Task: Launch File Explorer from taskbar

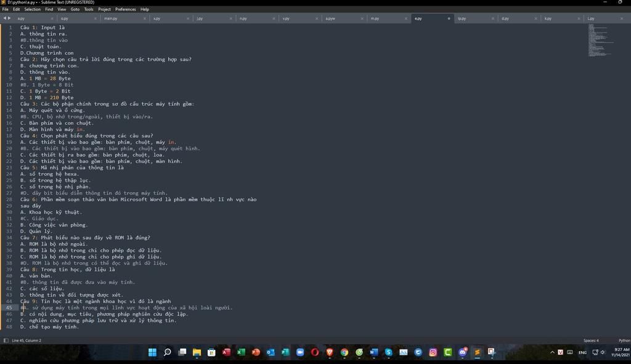Action: pyautogui.click(x=197, y=352)
